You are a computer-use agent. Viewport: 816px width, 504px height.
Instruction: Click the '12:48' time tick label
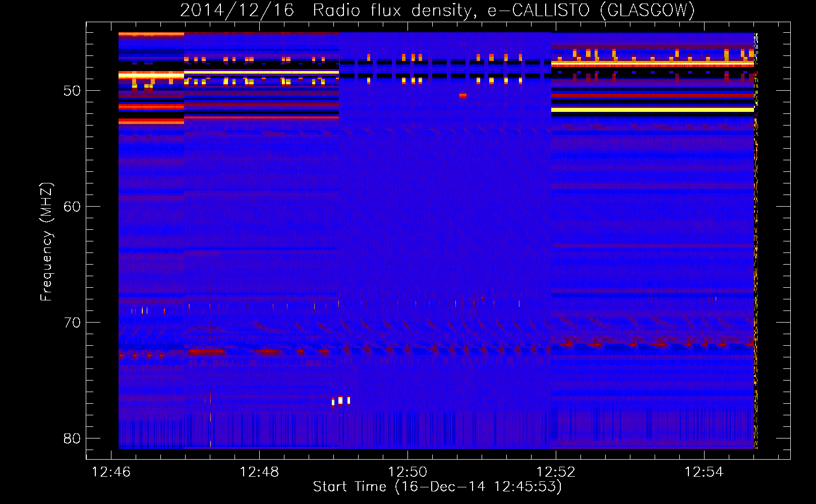click(x=259, y=472)
